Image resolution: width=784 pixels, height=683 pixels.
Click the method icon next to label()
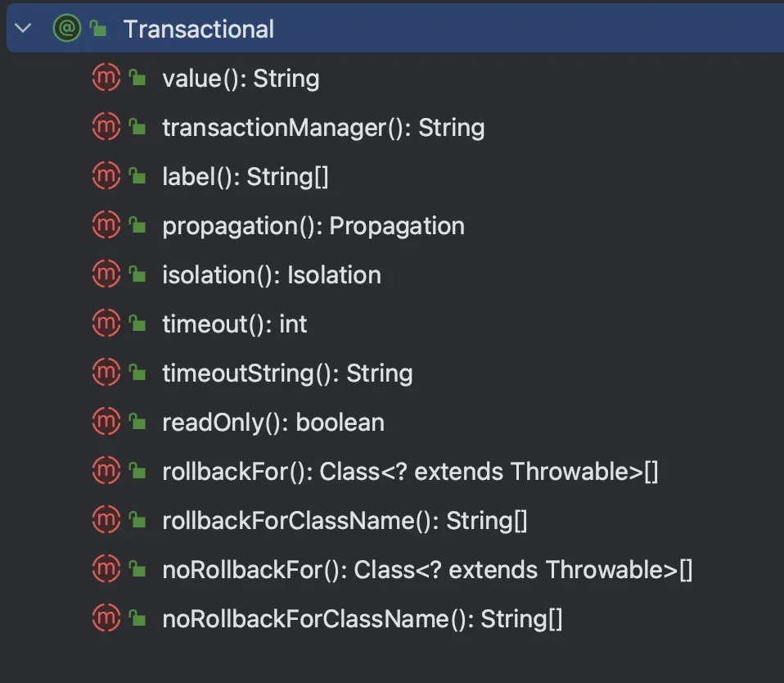[x=106, y=175]
